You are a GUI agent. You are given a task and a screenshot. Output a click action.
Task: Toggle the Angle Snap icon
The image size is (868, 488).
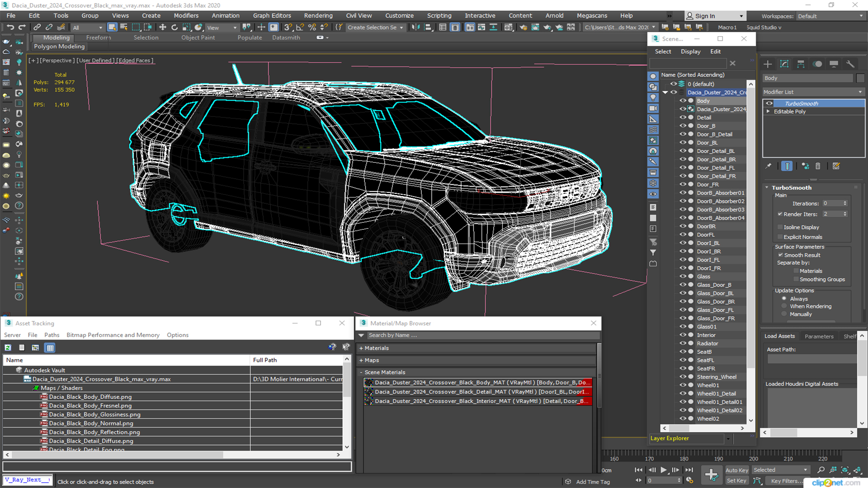pyautogui.click(x=300, y=27)
